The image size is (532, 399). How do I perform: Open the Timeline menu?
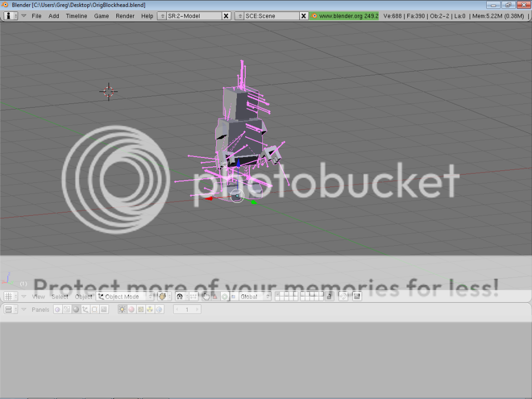coord(76,16)
